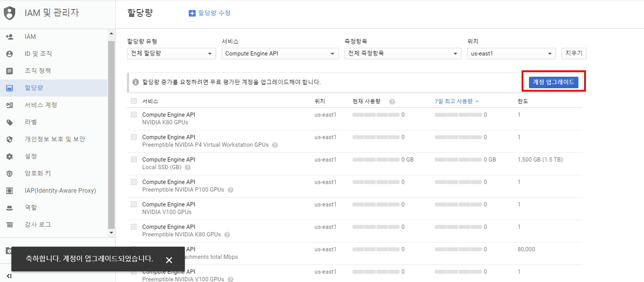Open 개인정보 보호 및 보안 menu item

coord(54,139)
